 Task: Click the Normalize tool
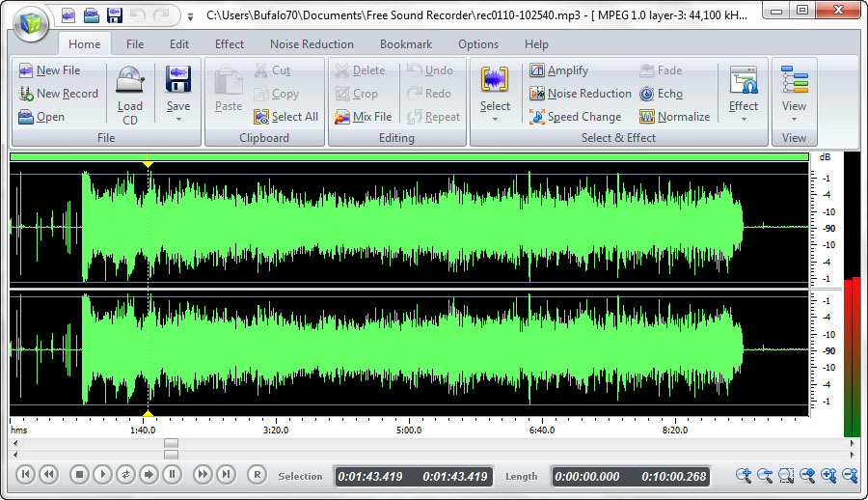(x=675, y=117)
